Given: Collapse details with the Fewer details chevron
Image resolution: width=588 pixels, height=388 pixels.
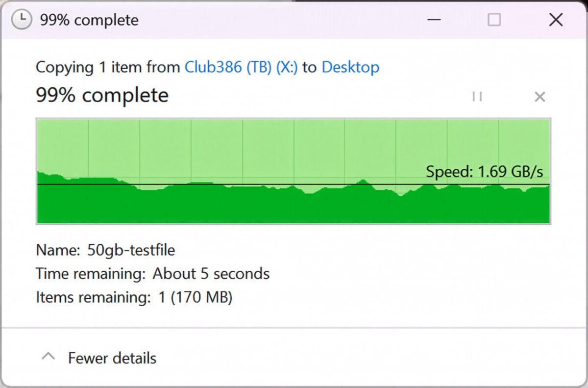Looking at the screenshot, I should pyautogui.click(x=48, y=358).
